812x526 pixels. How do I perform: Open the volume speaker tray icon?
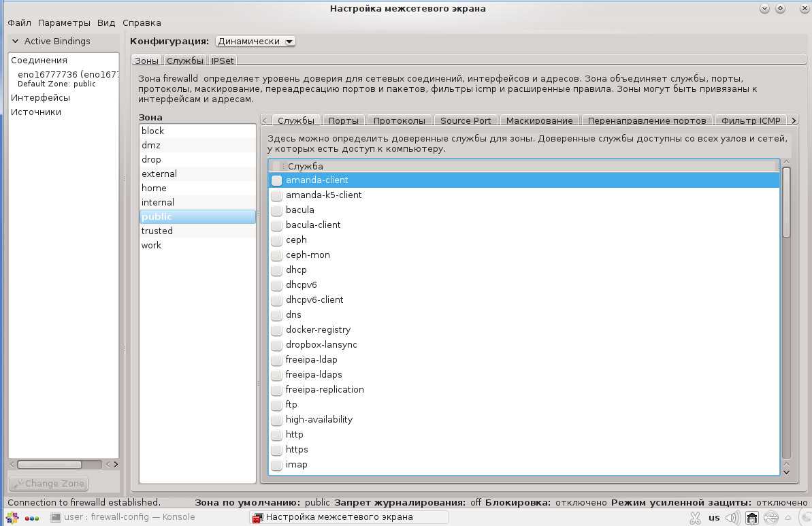tap(732, 518)
